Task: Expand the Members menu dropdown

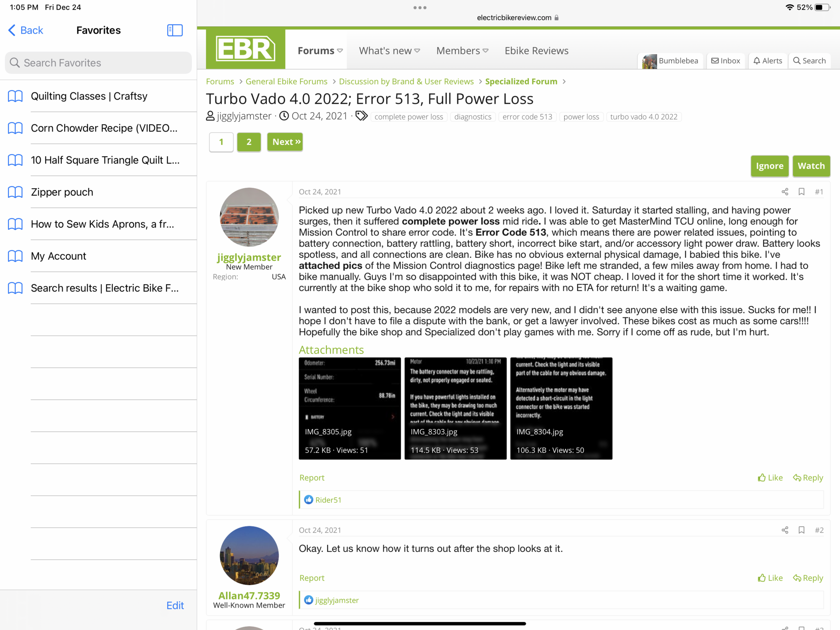Action: pos(486,51)
